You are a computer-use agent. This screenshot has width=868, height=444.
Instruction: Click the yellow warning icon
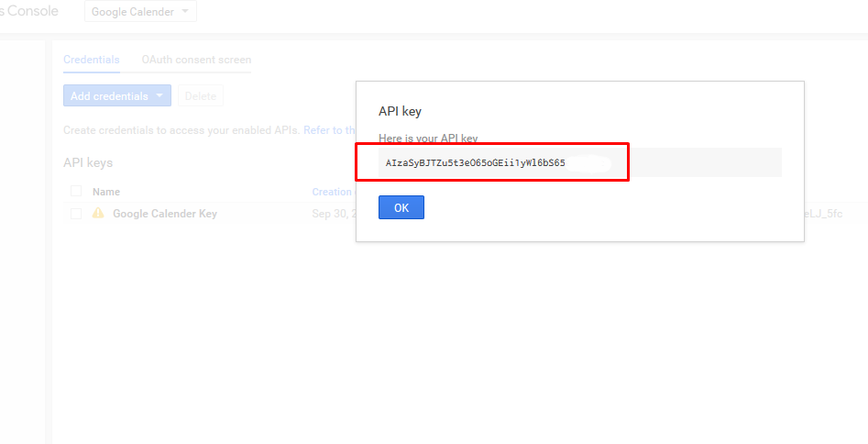[98, 213]
